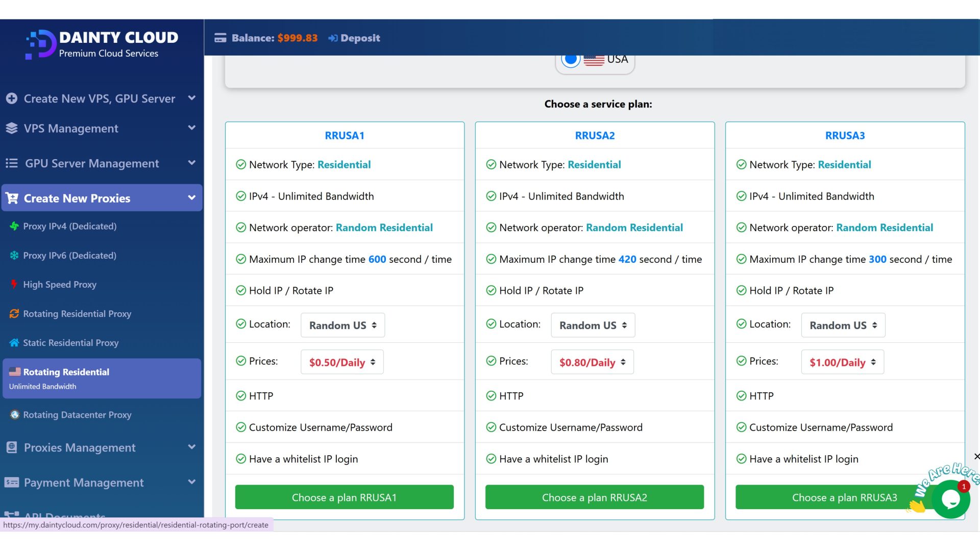This screenshot has width=980, height=551.
Task: Click the checkmark icon next to RRUSA2 Customize Username/Password
Action: pyautogui.click(x=491, y=428)
